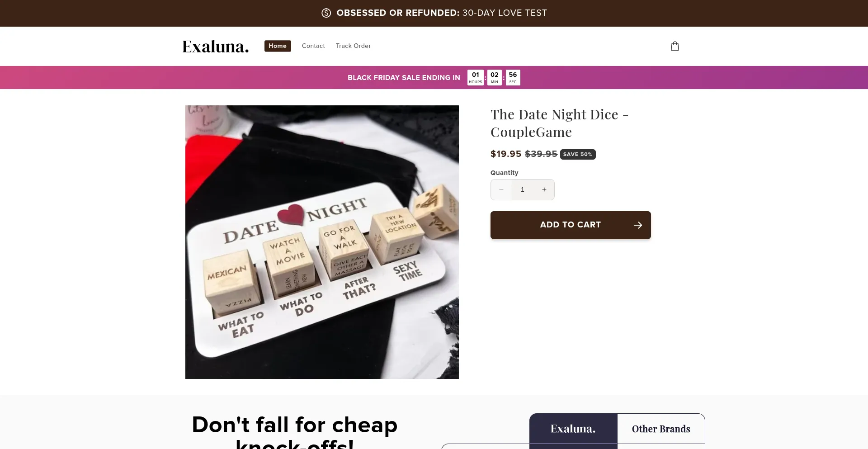Click the refund guarantee coin icon
The height and width of the screenshot is (449, 868).
pyautogui.click(x=326, y=13)
